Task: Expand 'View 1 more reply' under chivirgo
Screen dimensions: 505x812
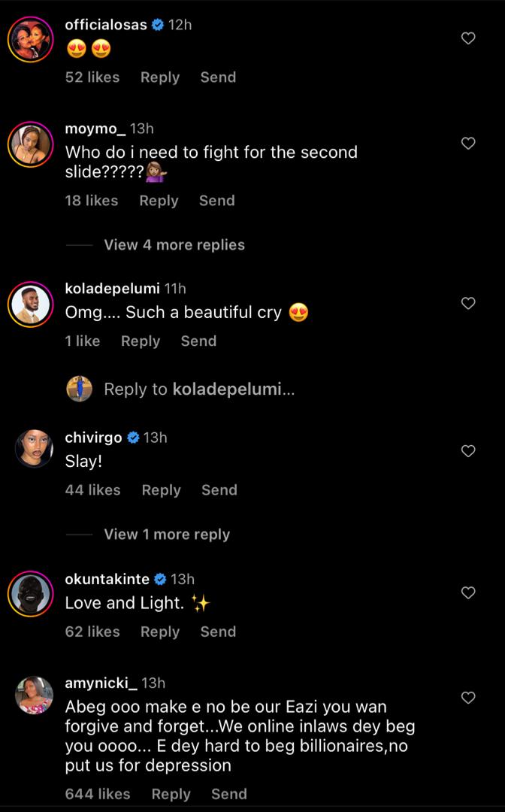Action: (167, 535)
